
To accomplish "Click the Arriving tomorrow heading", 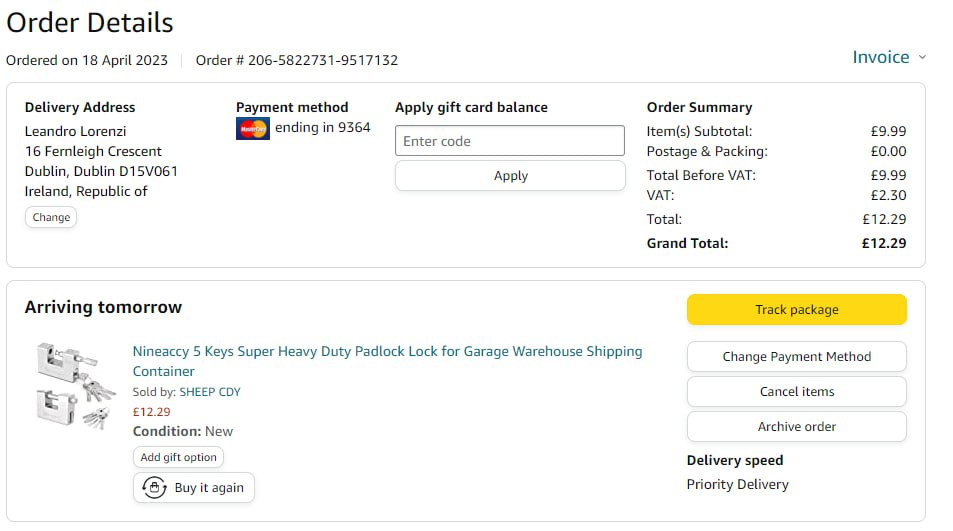I will 103,307.
